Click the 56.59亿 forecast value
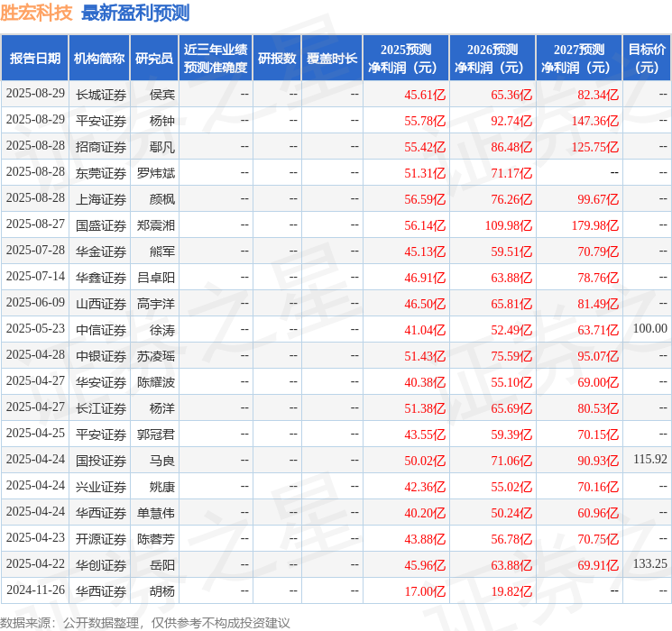 click(425, 199)
